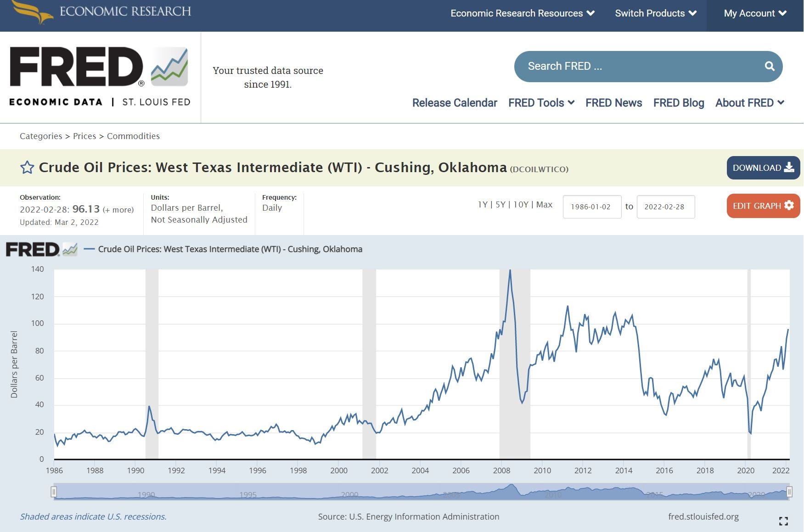Click the FRED logo in the header
The height and width of the screenshot is (532, 804).
[x=99, y=76]
